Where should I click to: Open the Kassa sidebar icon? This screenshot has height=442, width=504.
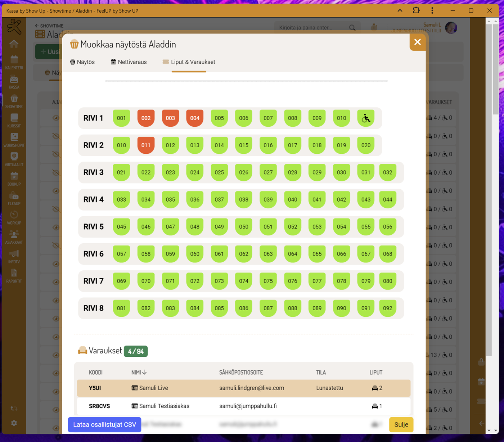pos(14,82)
